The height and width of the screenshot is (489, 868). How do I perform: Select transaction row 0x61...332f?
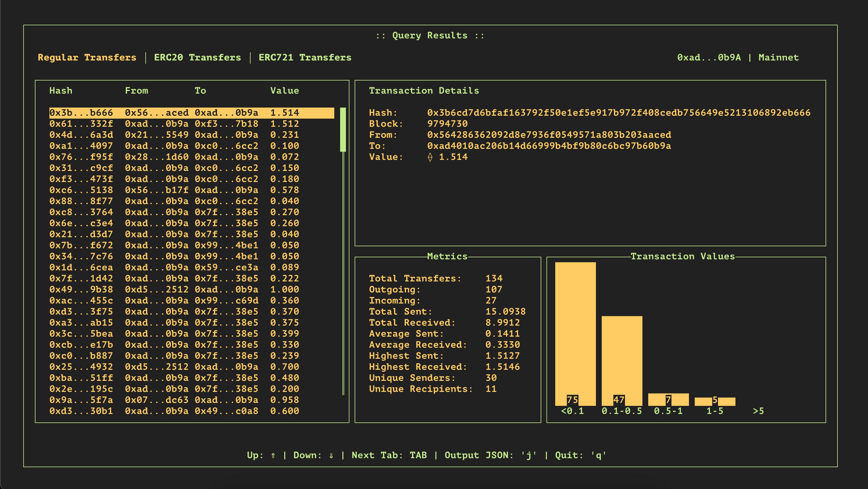pos(174,124)
